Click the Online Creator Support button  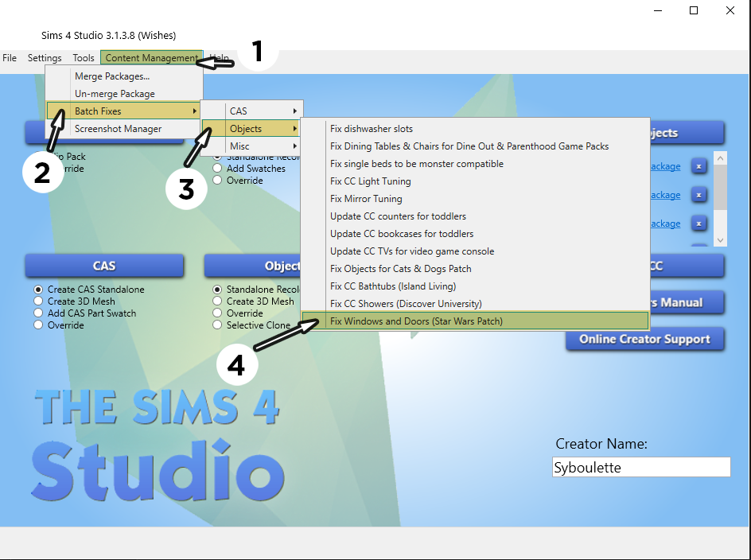pos(644,339)
